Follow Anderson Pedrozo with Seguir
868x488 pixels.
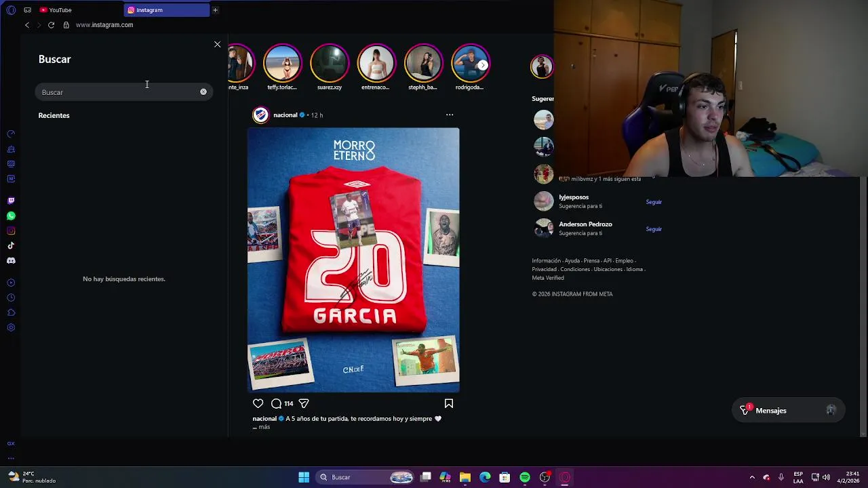tap(654, 229)
